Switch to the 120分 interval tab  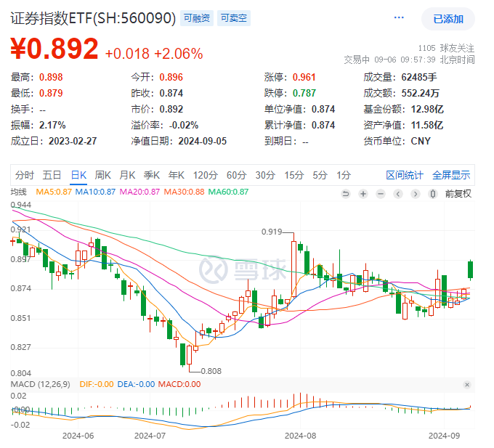(x=206, y=175)
